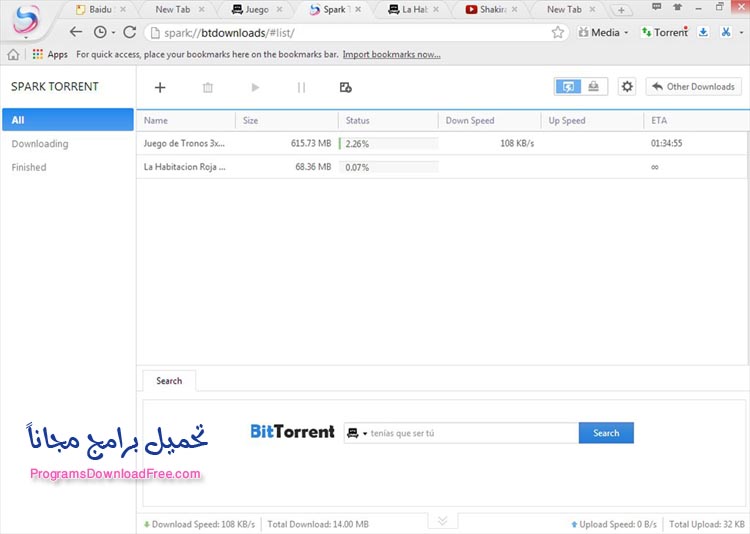Viewport: 750px width, 534px height.
Task: Select the La Habitacion Roja torrent row
Action: tap(442, 167)
